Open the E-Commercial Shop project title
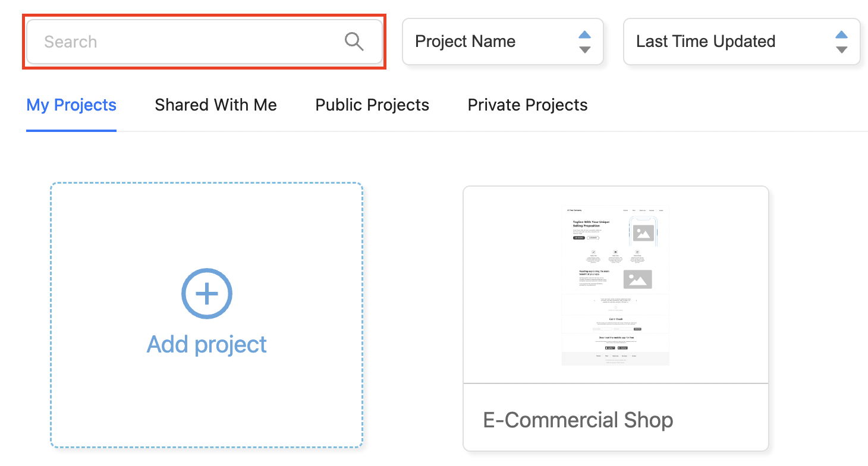 pos(578,420)
